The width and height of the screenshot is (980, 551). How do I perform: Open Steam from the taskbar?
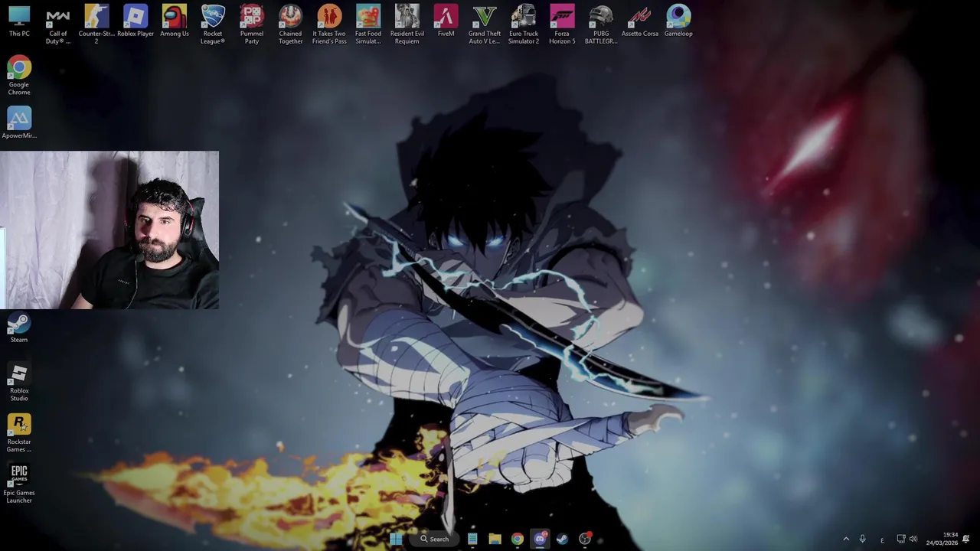(x=562, y=539)
